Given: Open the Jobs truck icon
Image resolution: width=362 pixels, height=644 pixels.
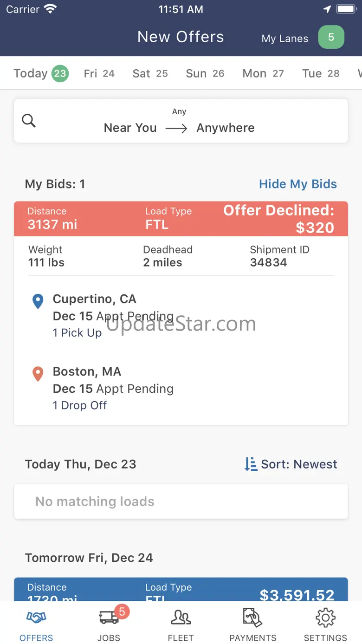Looking at the screenshot, I should pos(109,618).
